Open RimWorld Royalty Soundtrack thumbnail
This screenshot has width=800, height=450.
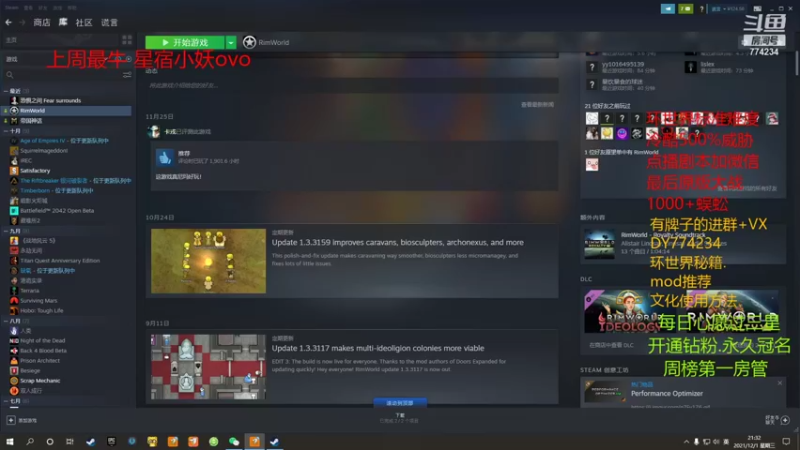pos(599,244)
